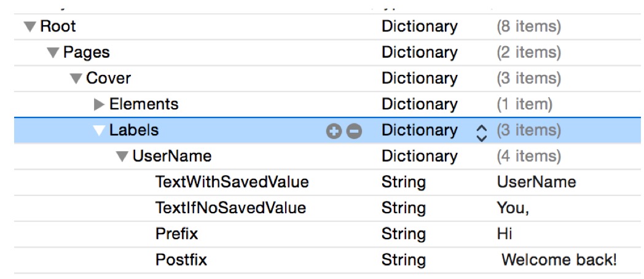Click the Dictionary type of Elements row
This screenshot has height=279, width=644.
(x=419, y=104)
